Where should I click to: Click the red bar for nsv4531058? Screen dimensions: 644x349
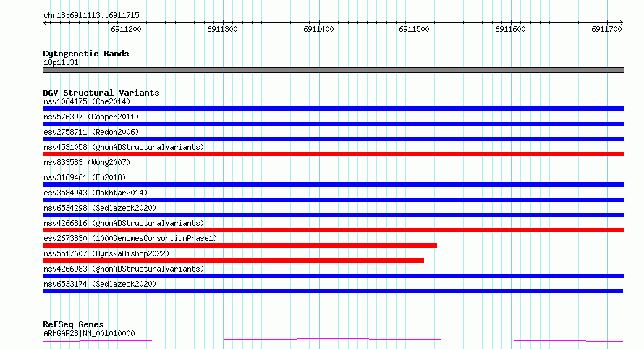click(333, 154)
